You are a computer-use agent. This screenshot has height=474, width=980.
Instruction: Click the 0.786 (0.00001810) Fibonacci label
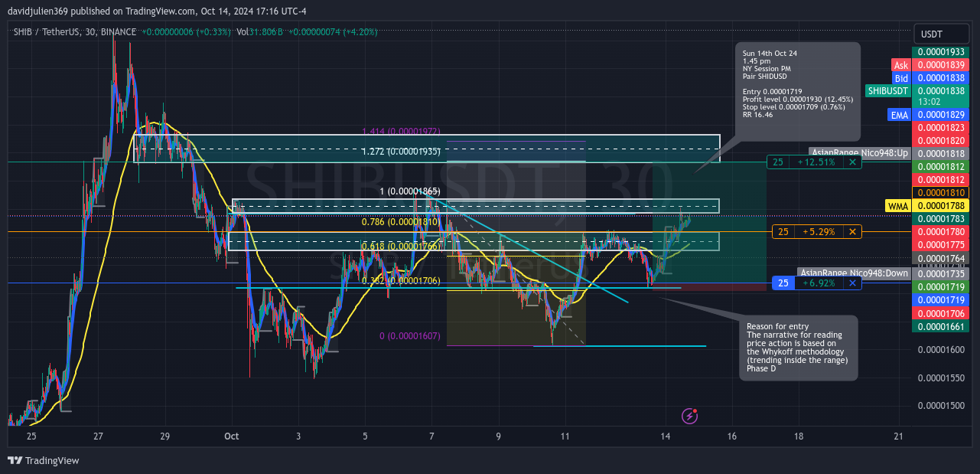tap(401, 221)
